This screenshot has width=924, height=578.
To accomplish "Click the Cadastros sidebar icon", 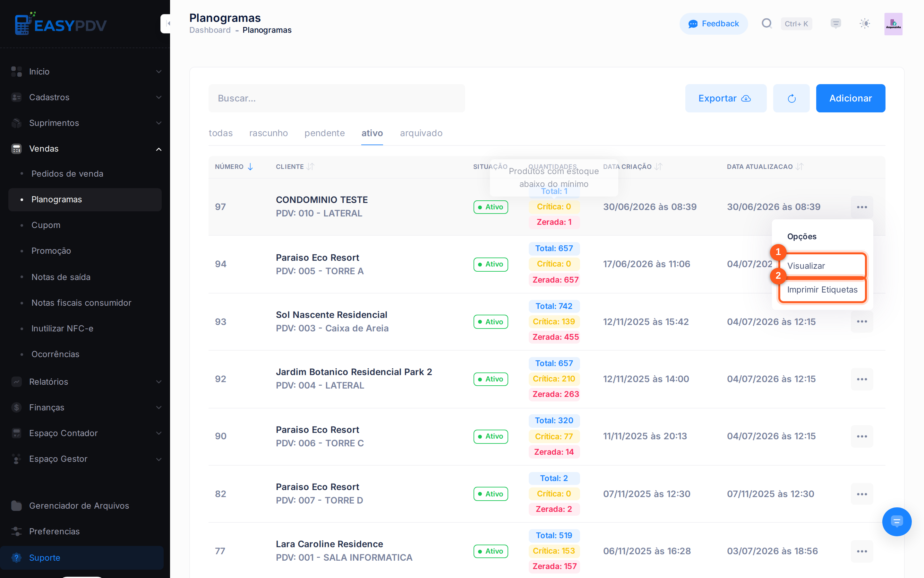I will click(16, 97).
